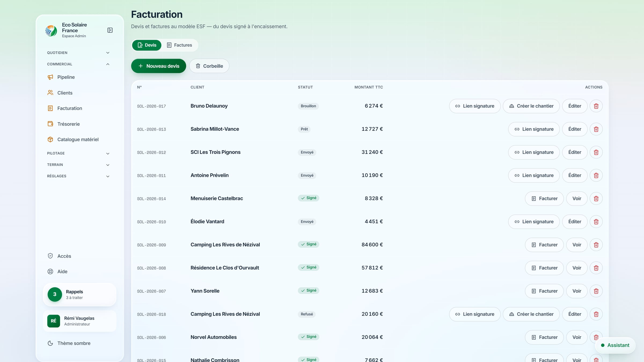644x362 pixels.
Task: Delete Yann Sorelle quote trash icon
Action: point(596,291)
